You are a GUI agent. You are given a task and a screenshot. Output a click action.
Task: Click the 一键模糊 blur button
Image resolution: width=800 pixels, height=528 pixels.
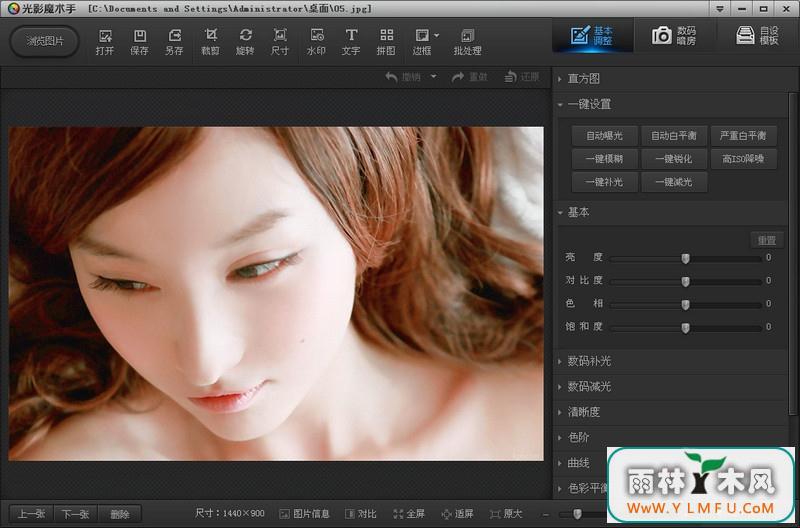point(605,159)
